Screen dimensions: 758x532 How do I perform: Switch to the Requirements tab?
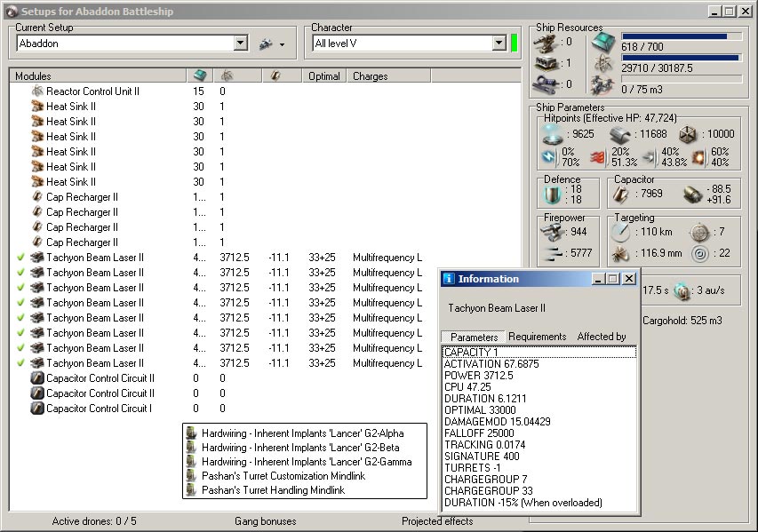537,337
